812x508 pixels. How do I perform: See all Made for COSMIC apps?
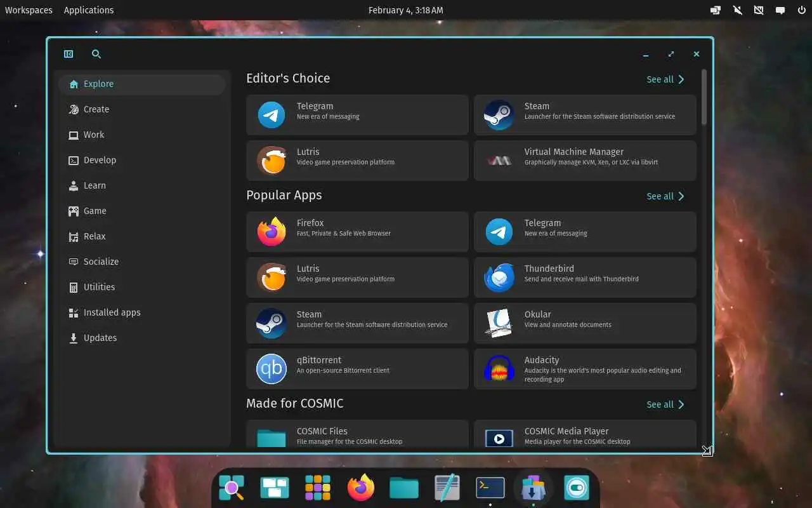tap(665, 404)
